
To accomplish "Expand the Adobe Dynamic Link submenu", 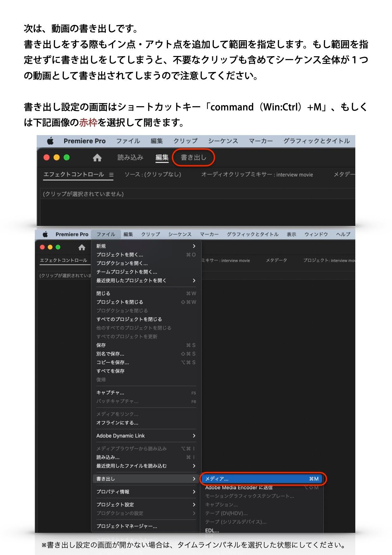I will [x=146, y=436].
